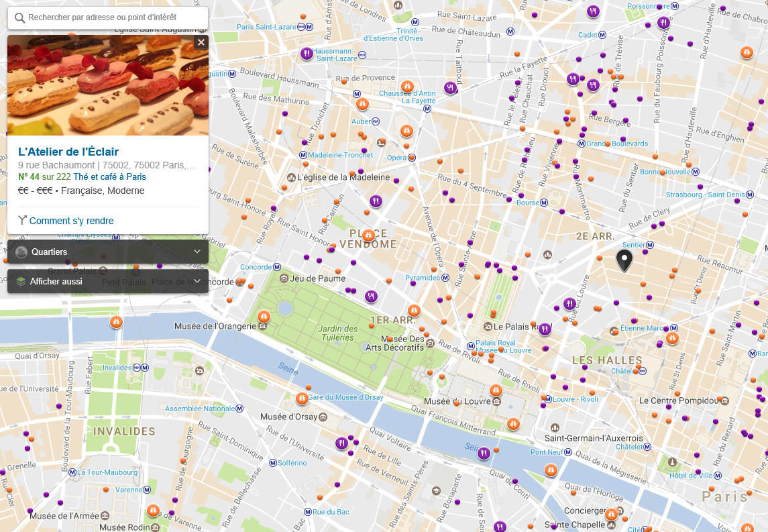This screenshot has height=532, width=768.
Task: Click the 'Bourse' metro station label
Action: pyautogui.click(x=528, y=203)
